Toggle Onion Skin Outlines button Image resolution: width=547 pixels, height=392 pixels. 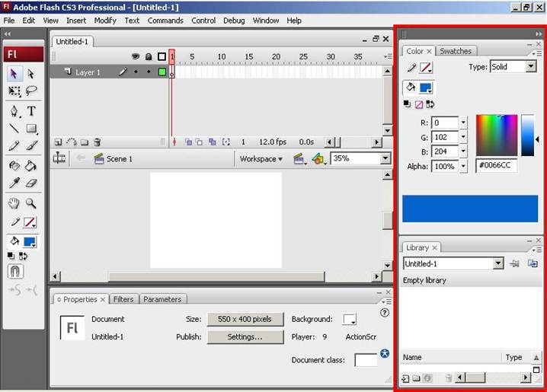199,142
